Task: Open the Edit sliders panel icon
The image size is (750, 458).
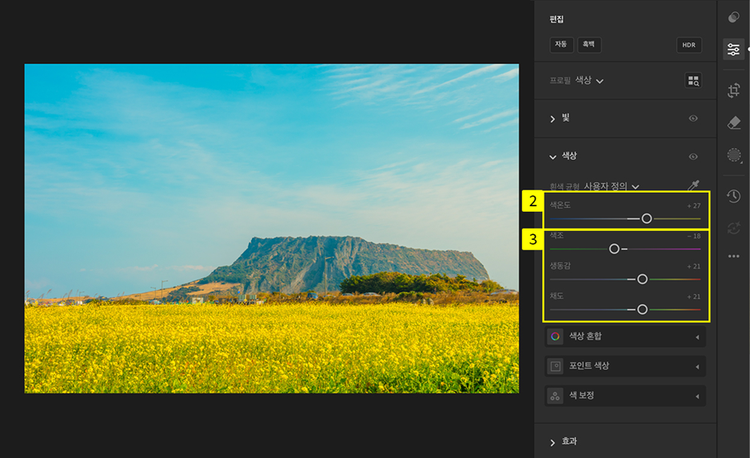Action: tap(733, 49)
